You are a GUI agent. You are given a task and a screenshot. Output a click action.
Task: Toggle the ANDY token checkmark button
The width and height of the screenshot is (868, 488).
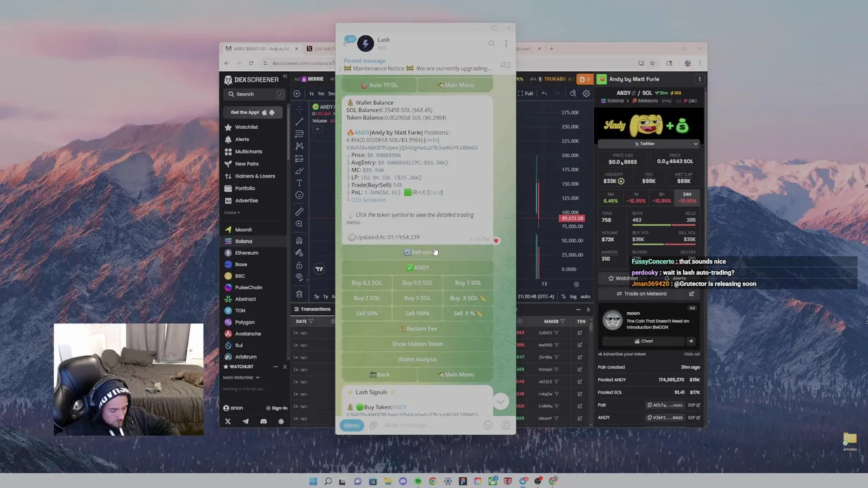pos(418,267)
